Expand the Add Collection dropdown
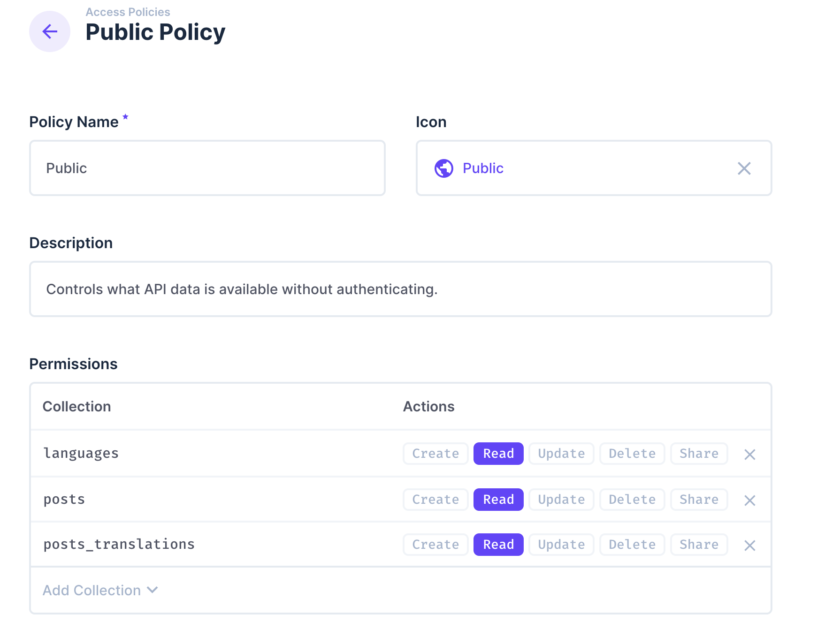 (92, 590)
